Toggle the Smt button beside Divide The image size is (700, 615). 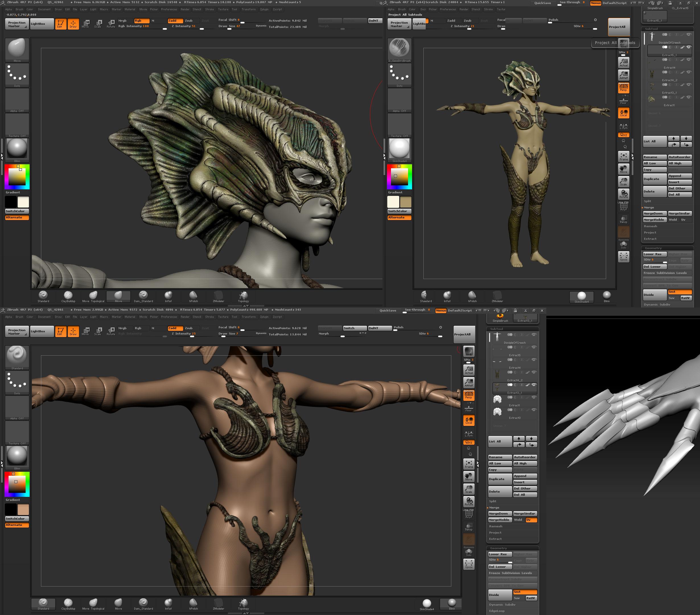coord(525,592)
